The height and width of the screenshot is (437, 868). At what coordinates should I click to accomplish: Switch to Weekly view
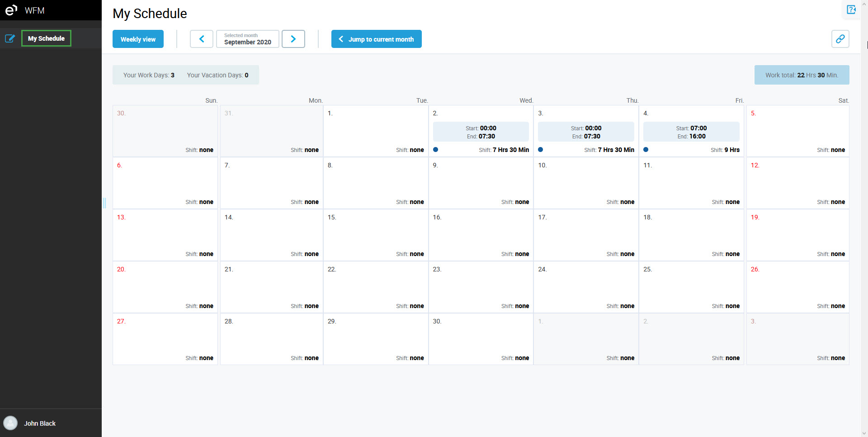138,39
